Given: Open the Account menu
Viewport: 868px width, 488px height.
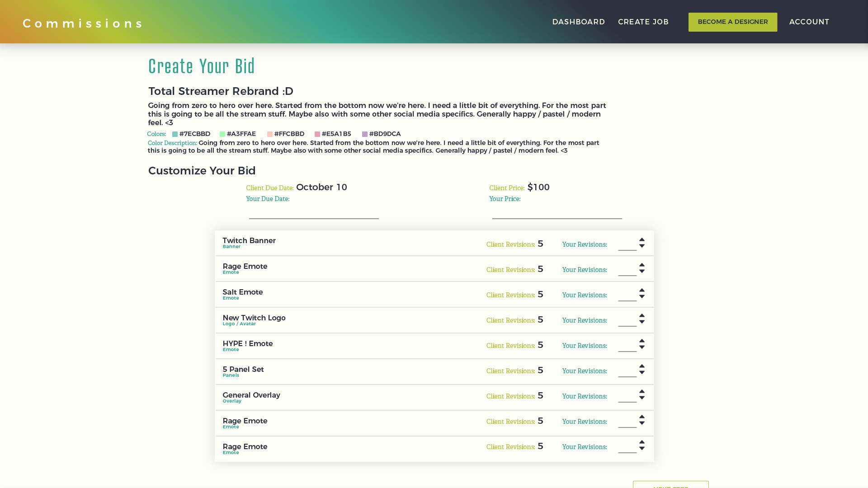Looking at the screenshot, I should click(x=809, y=22).
